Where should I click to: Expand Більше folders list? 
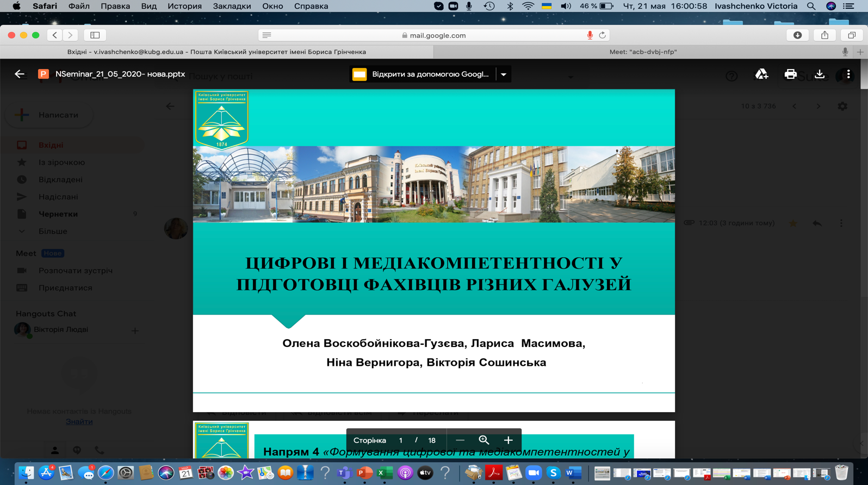point(53,231)
